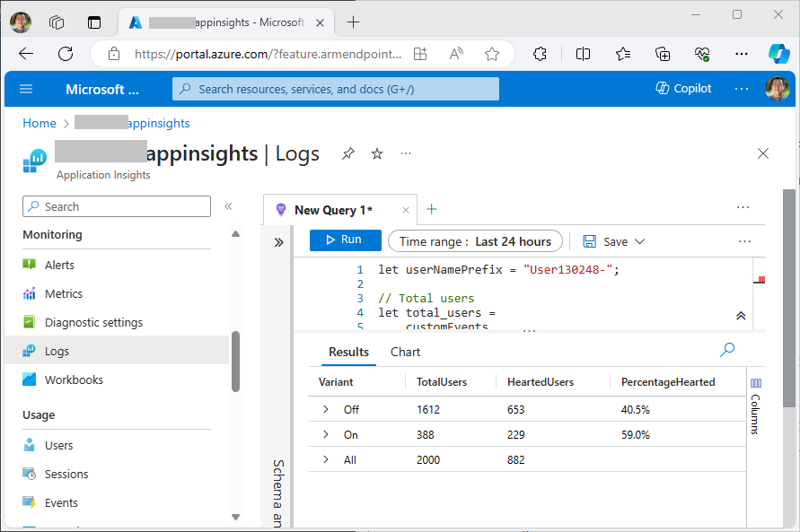Screen dimensions: 800x532
Task: Expand the Off result row
Action: pos(326,409)
